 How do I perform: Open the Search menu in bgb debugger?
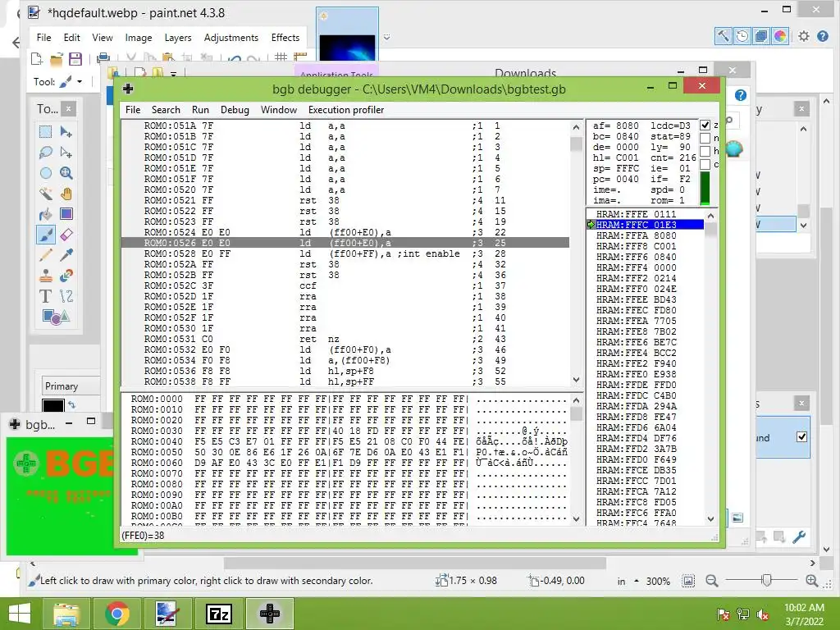point(166,110)
